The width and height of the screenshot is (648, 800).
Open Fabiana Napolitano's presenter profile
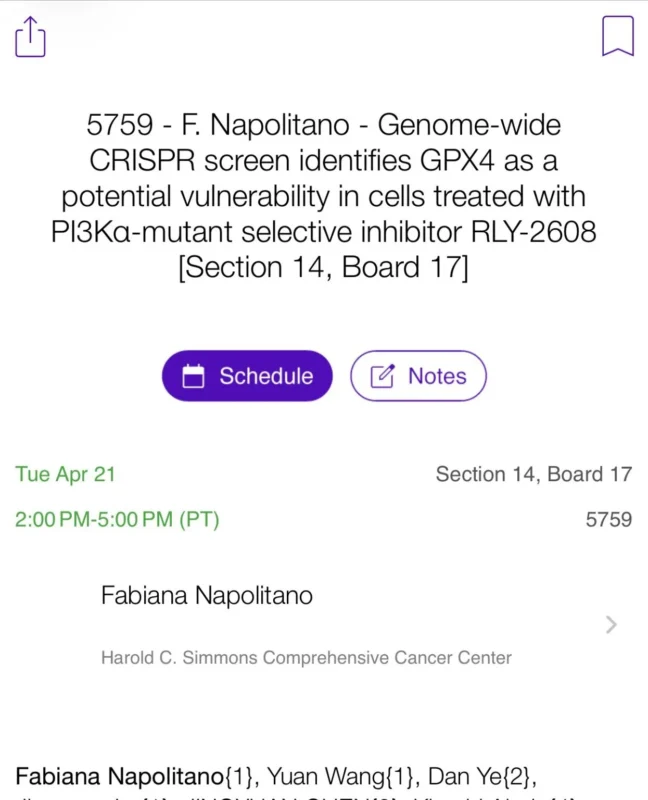[x=206, y=595]
